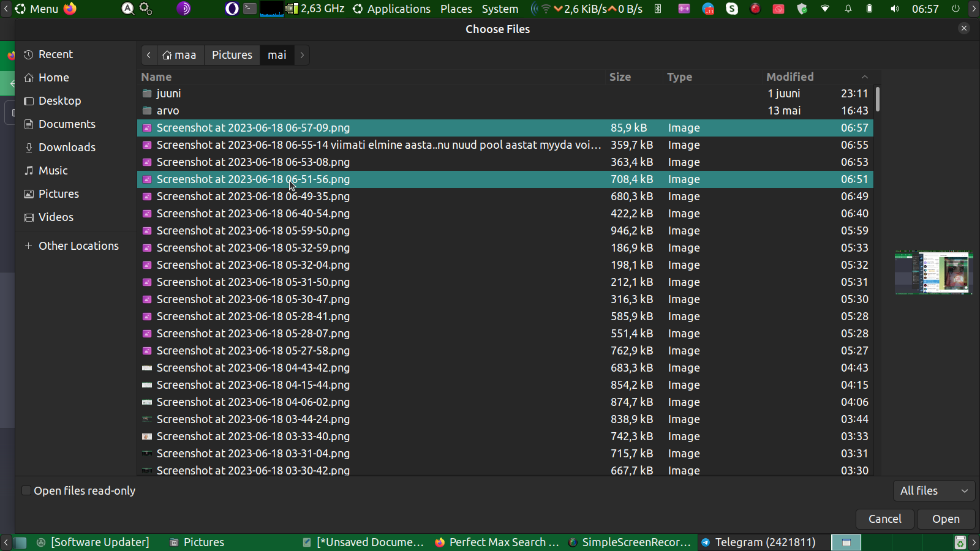Click the Downloads arrow icon in sidebar
Screen dimensions: 980x551
point(28,148)
